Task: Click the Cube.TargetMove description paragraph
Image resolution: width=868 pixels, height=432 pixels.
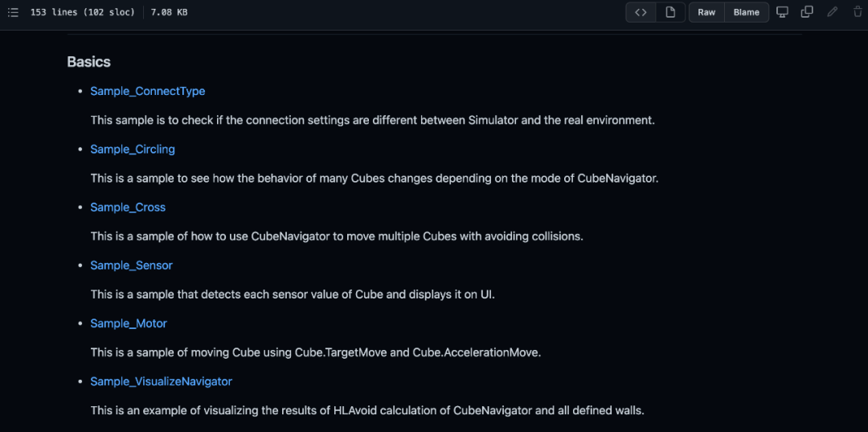Action: (x=316, y=353)
